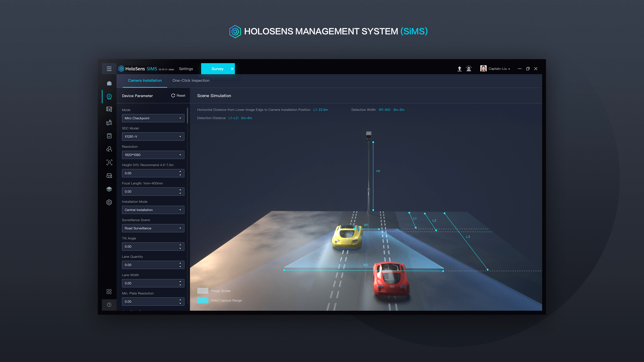644x362 pixels.
Task: Click the Valid Capture Range color swatch
Action: [x=203, y=300]
